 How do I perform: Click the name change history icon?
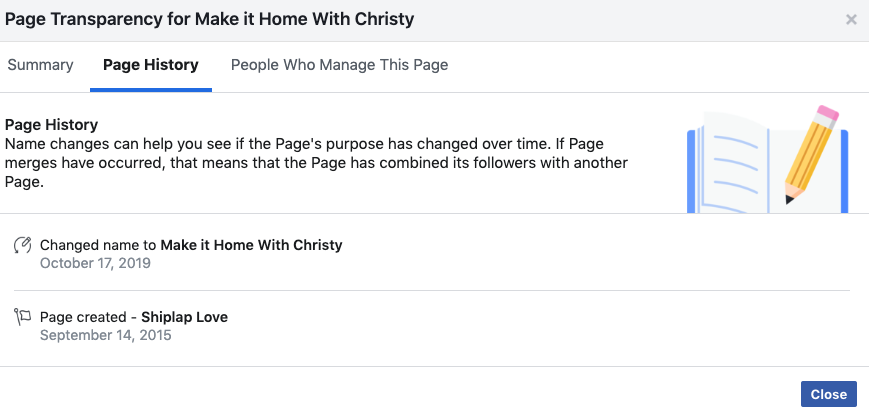22,245
